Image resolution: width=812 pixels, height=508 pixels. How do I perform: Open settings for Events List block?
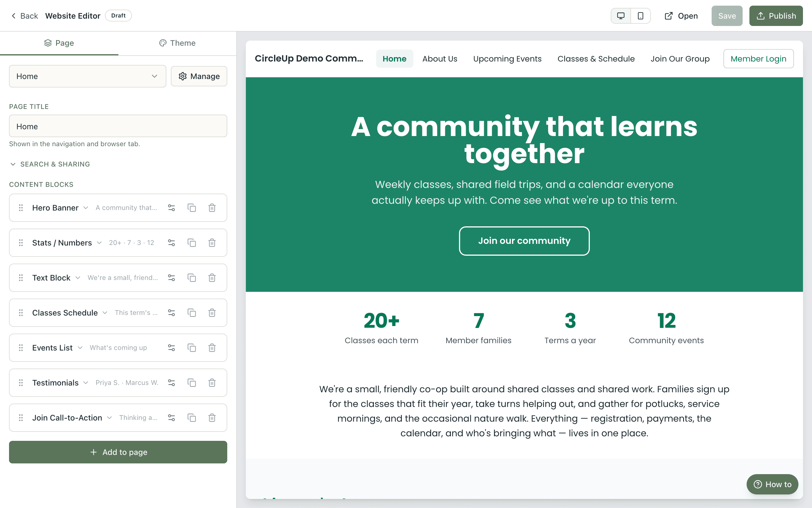171,348
